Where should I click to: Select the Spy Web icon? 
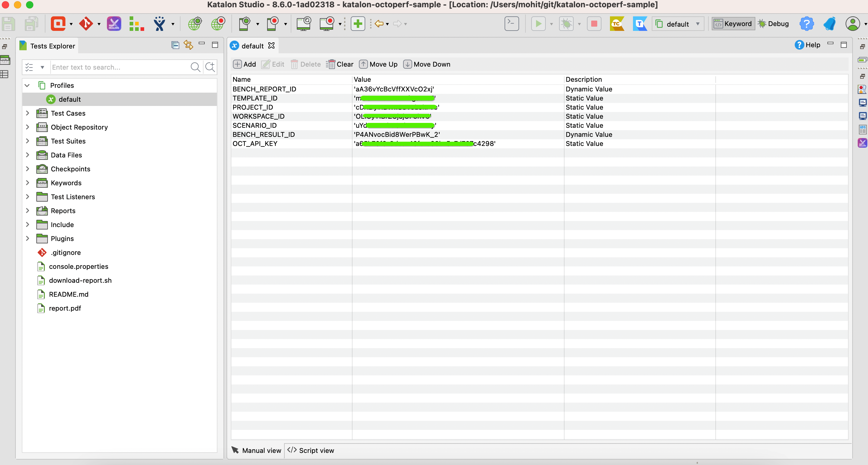[x=196, y=24]
